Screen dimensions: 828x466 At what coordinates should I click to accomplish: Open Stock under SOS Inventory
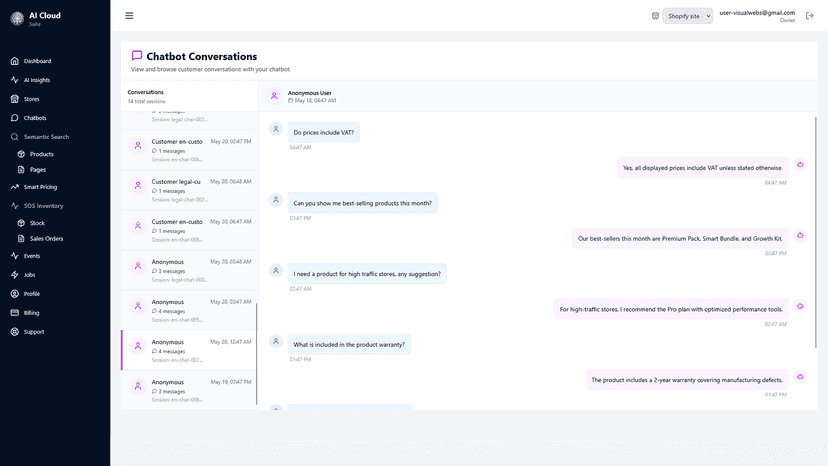pos(37,223)
